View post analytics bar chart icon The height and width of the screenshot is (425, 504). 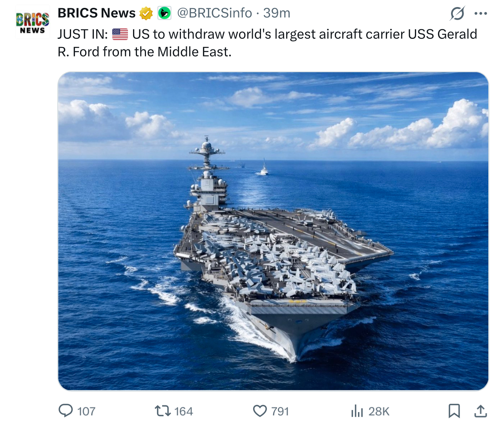[357, 411]
